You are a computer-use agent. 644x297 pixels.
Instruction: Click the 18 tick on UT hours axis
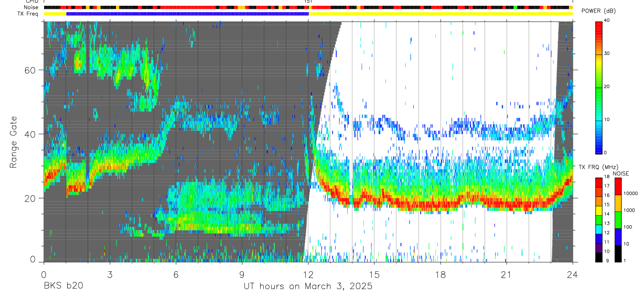441,274
